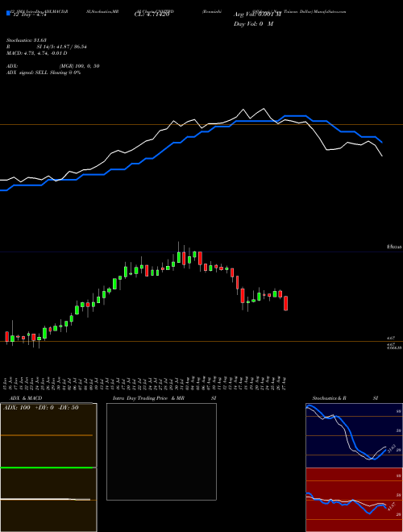Click the blue stochastics subchart panel
The image size is (403, 532).
click(x=354, y=435)
